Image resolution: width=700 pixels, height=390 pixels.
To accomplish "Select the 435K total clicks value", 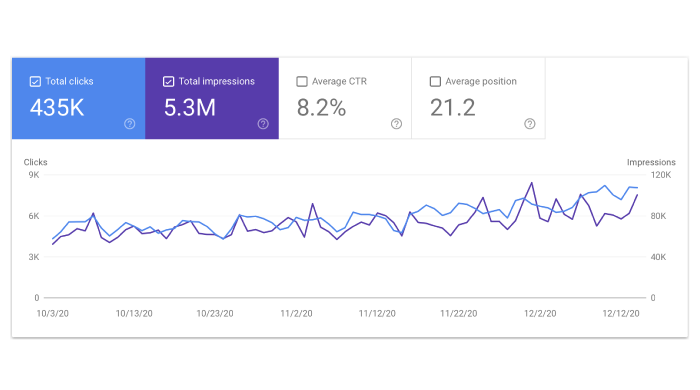I will click(x=57, y=108).
